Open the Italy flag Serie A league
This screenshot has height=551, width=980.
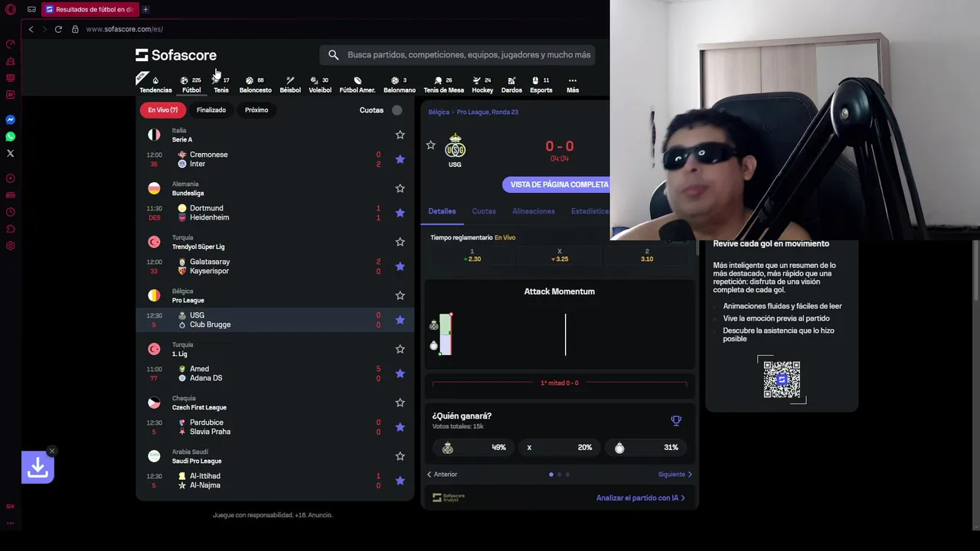coord(154,135)
